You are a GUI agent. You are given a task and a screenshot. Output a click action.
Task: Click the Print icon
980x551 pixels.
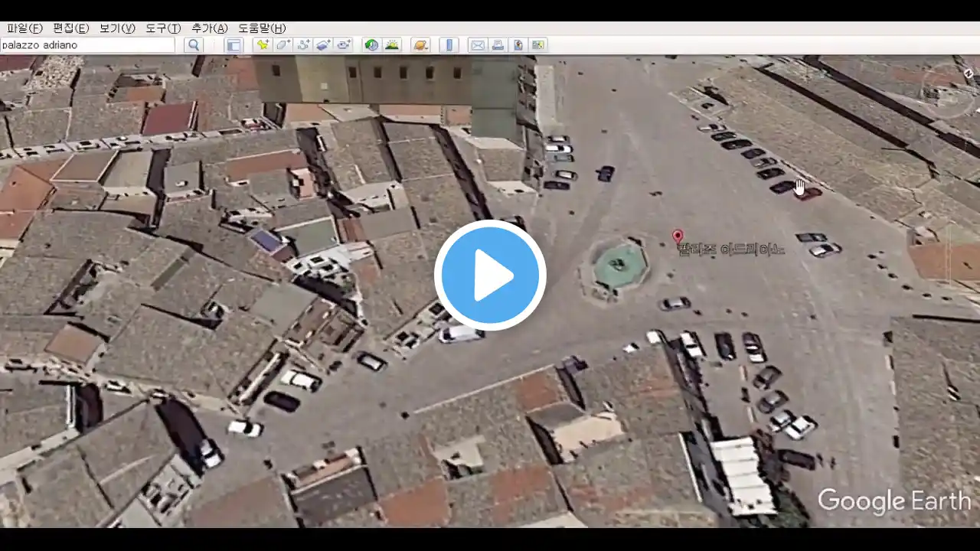tap(498, 45)
